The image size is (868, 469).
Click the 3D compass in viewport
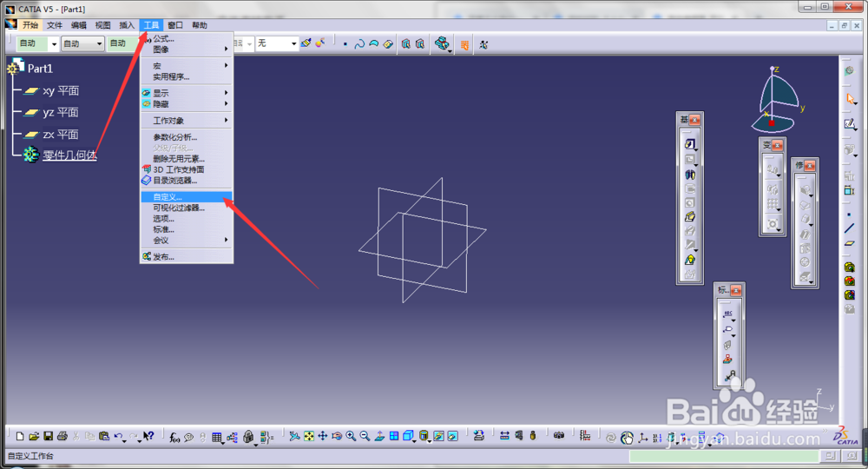[x=776, y=100]
